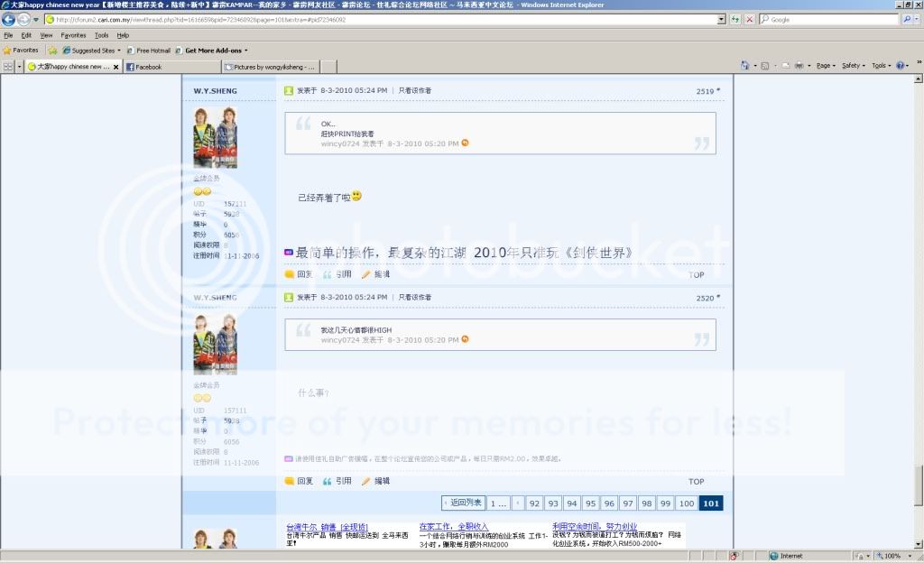924x563 pixels.
Task: Open the Page dropdown menu
Action: click(825, 66)
